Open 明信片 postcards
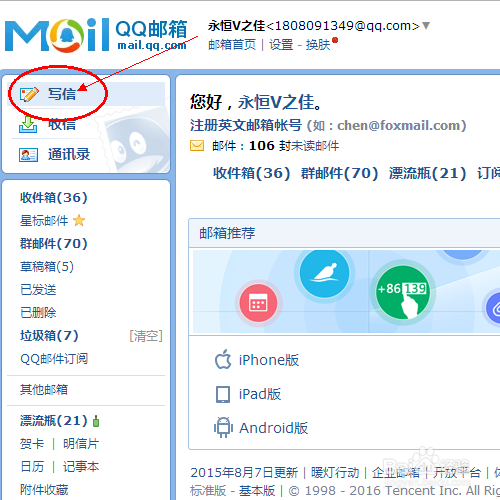 (81, 444)
